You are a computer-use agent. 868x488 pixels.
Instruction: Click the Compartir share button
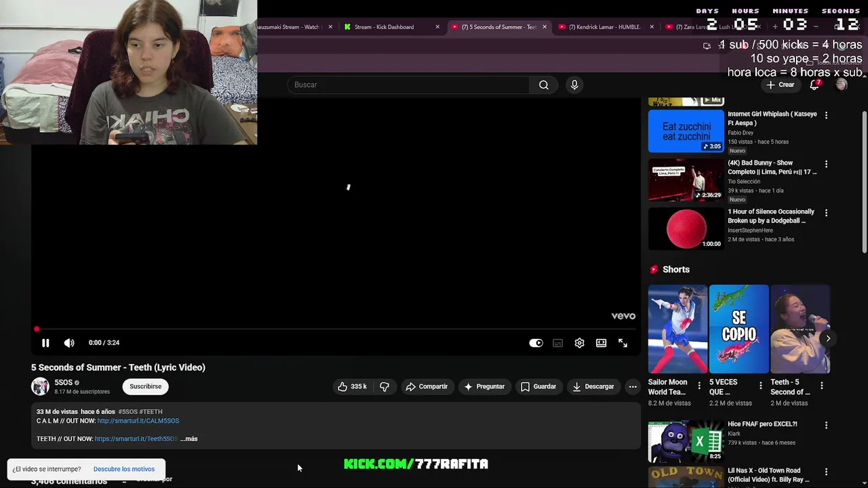coord(427,386)
